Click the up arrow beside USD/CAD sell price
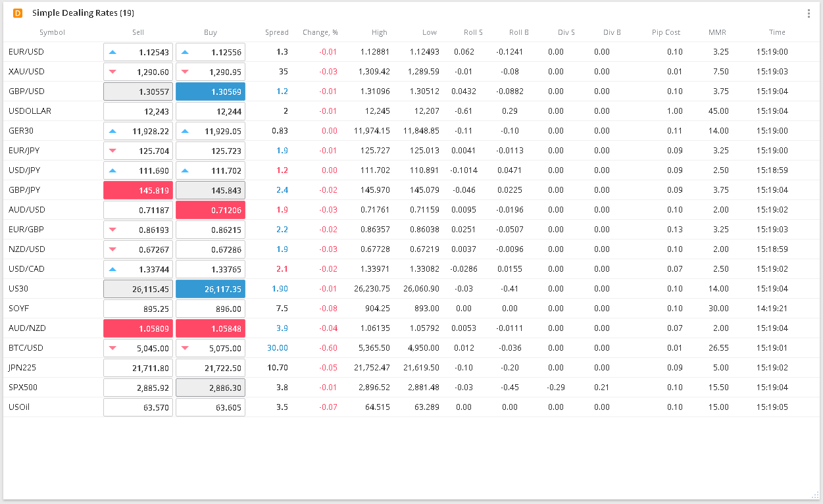 click(113, 268)
